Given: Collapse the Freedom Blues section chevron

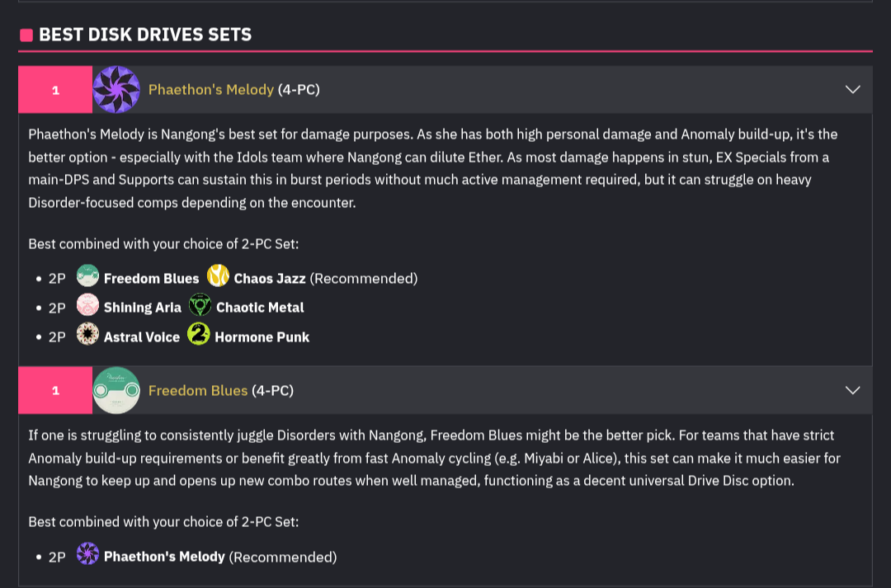Looking at the screenshot, I should [x=853, y=390].
